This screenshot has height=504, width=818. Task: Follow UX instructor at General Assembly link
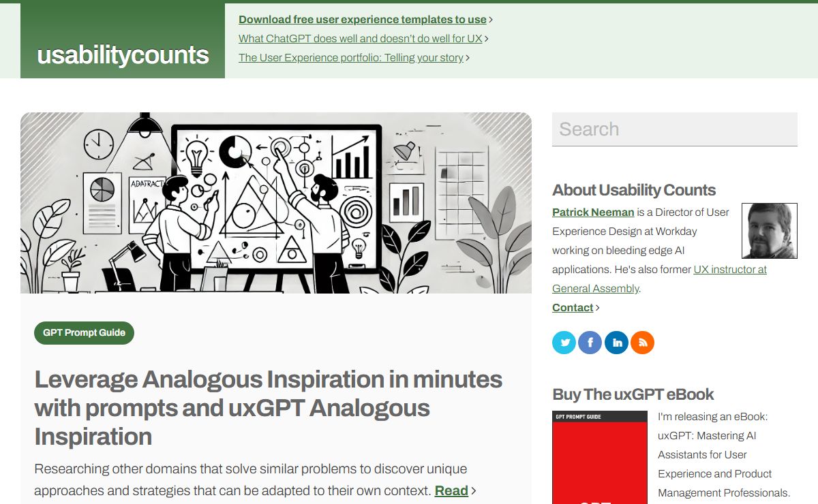click(x=659, y=279)
